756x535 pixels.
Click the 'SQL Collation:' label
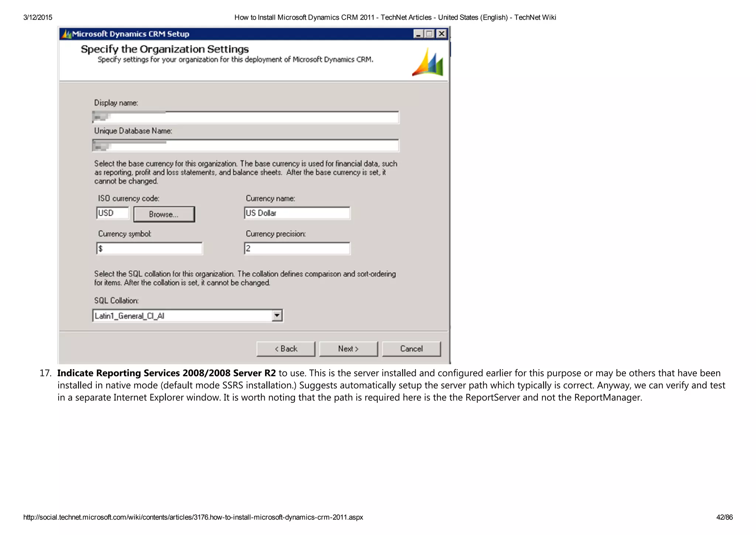click(x=116, y=301)
